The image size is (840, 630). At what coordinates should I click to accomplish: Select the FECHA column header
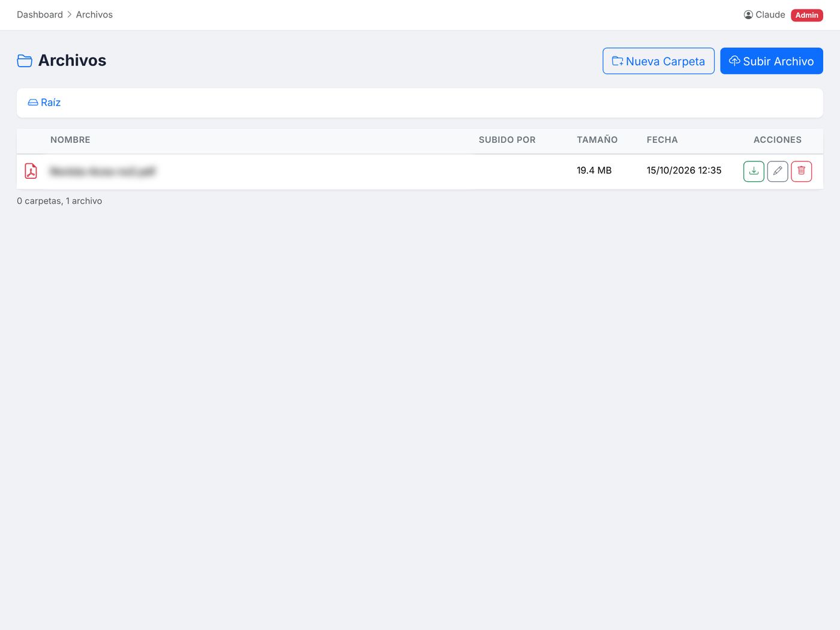pyautogui.click(x=662, y=140)
